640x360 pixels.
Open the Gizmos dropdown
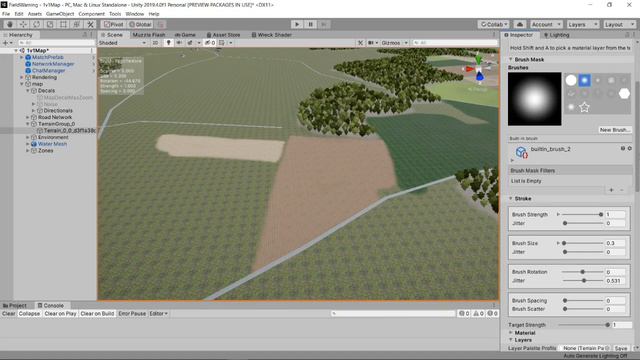pyautogui.click(x=394, y=42)
